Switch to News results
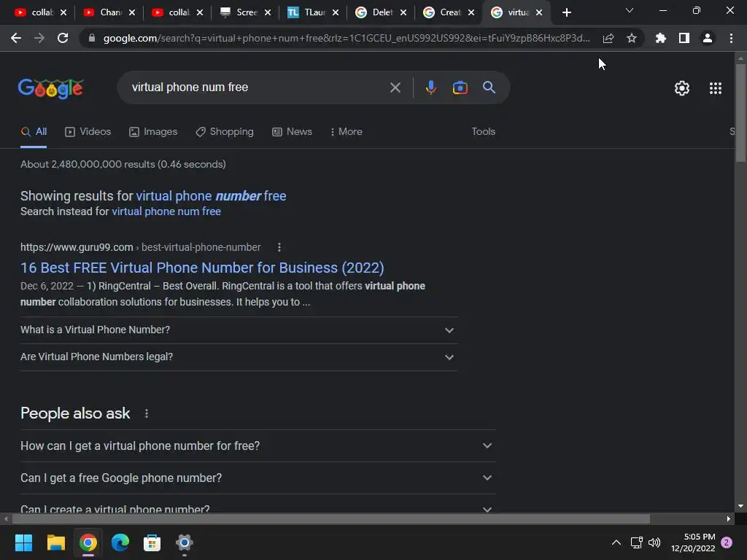Image resolution: width=747 pixels, height=560 pixels. 292,132
